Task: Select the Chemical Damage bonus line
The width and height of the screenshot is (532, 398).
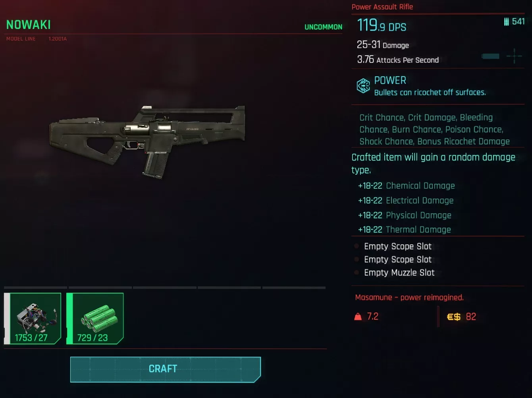Action: [406, 185]
